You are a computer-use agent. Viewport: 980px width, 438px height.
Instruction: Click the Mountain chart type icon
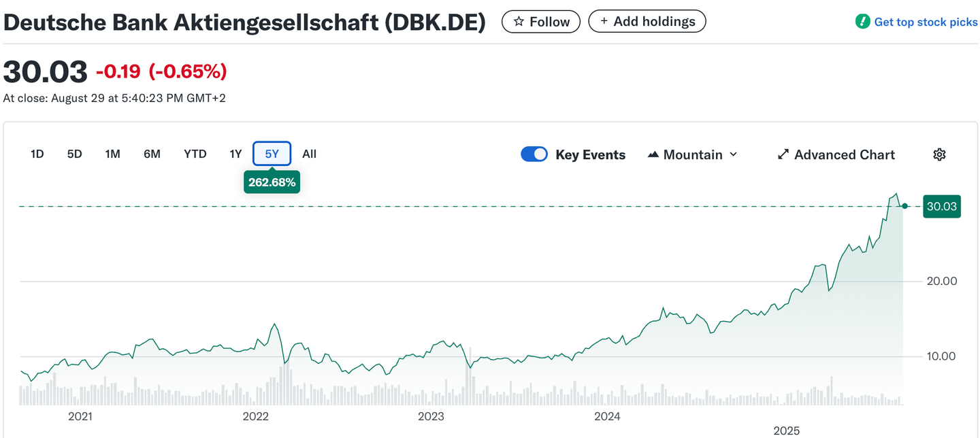pyautogui.click(x=653, y=154)
